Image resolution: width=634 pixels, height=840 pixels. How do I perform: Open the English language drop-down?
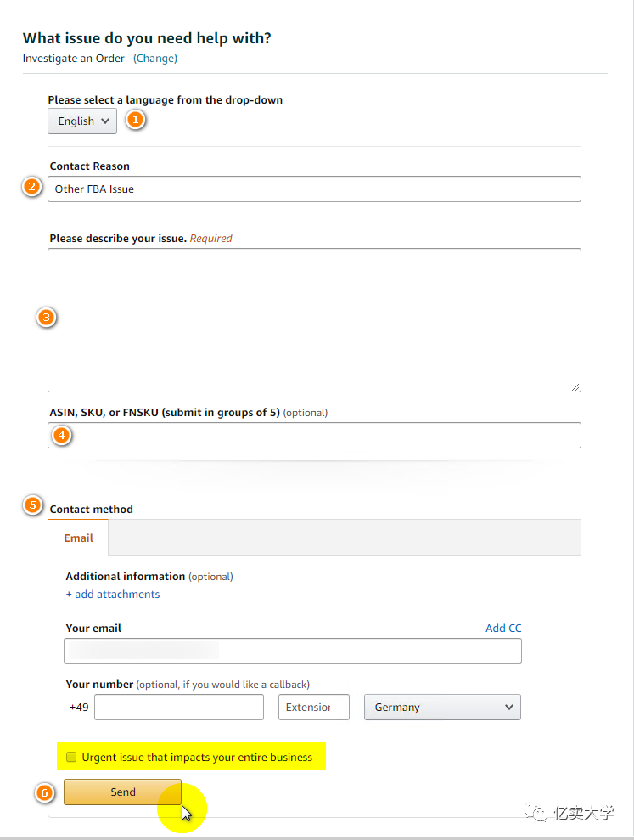pos(82,121)
